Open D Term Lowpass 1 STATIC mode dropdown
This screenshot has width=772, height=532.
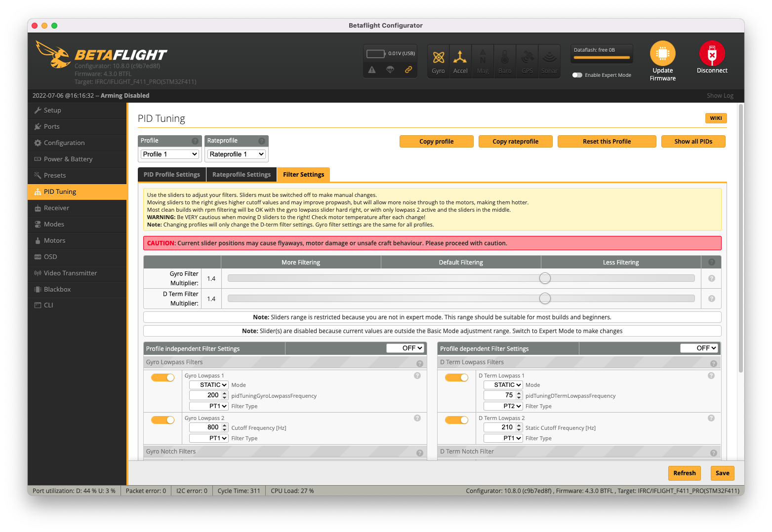coord(503,385)
